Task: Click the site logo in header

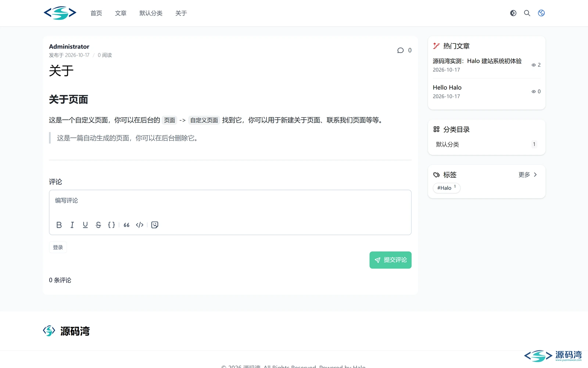Action: pos(60,13)
